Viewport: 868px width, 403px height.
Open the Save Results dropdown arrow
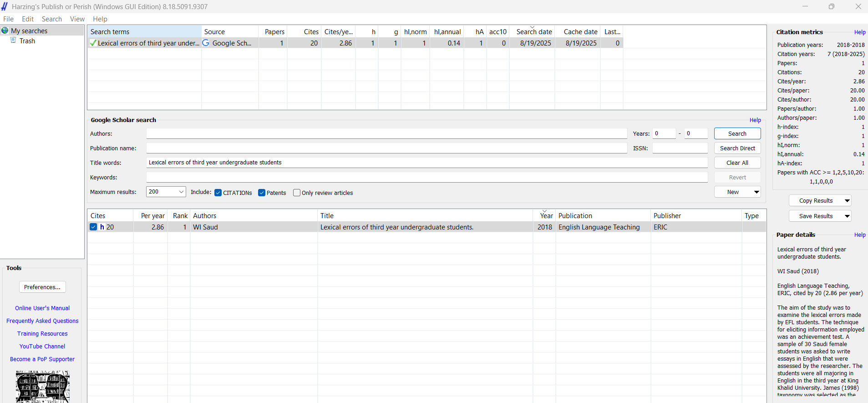pyautogui.click(x=847, y=216)
